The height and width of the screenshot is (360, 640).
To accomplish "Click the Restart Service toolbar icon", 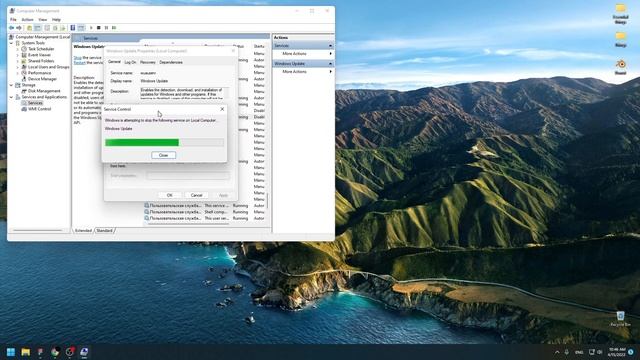I will tap(114, 28).
